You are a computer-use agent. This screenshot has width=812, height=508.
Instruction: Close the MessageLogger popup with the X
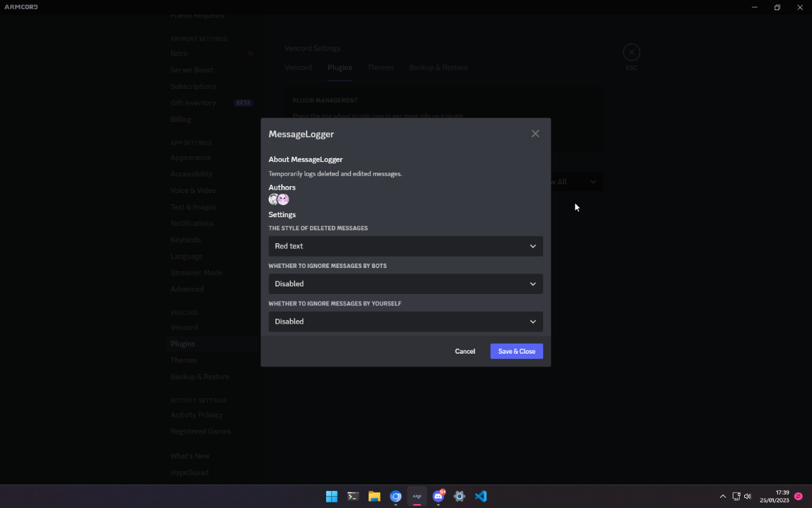[x=535, y=133]
